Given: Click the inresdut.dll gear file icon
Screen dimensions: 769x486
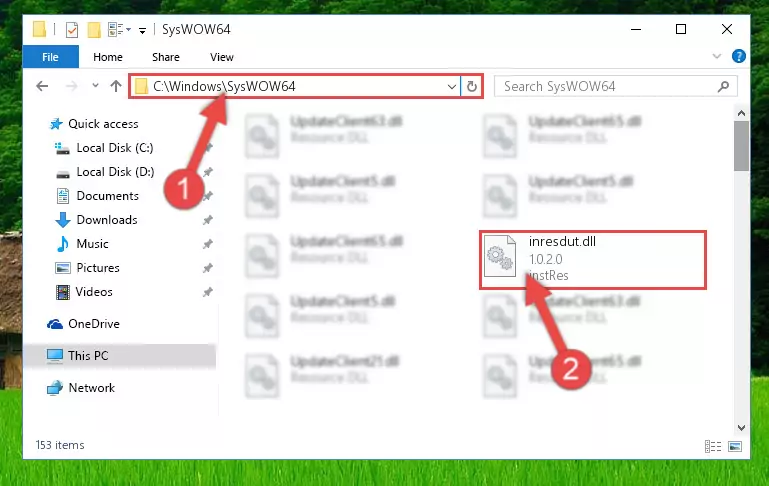Looking at the screenshot, I should click(500, 256).
